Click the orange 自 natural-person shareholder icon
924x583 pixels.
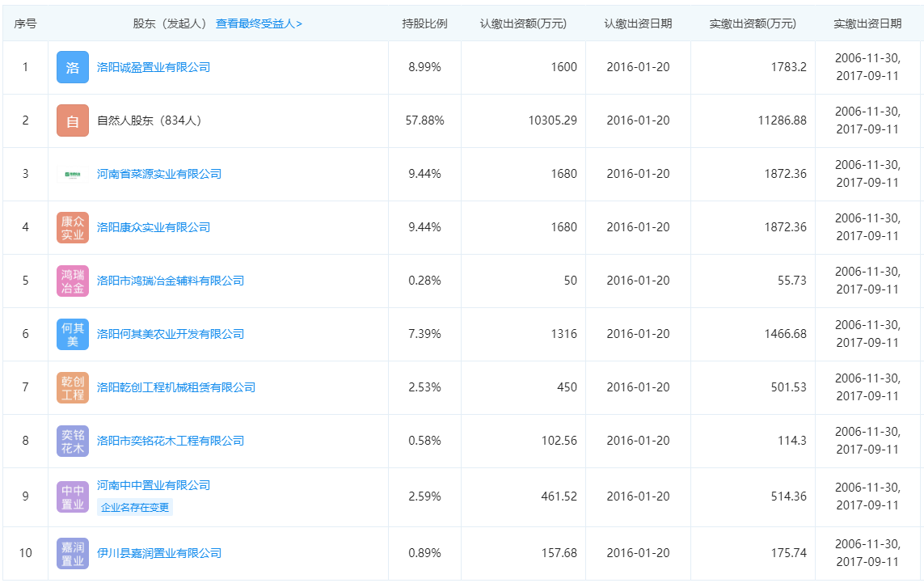coord(73,120)
